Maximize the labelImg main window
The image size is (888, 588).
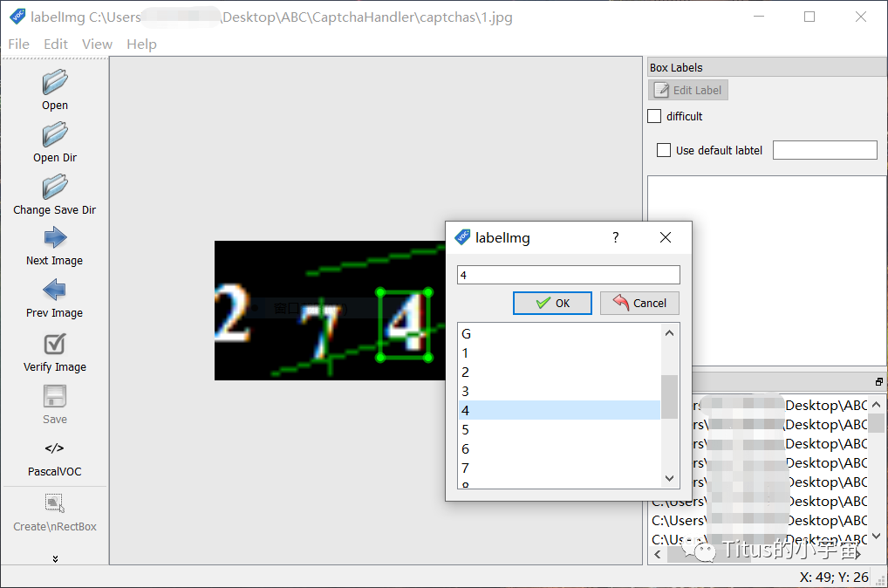tap(809, 17)
